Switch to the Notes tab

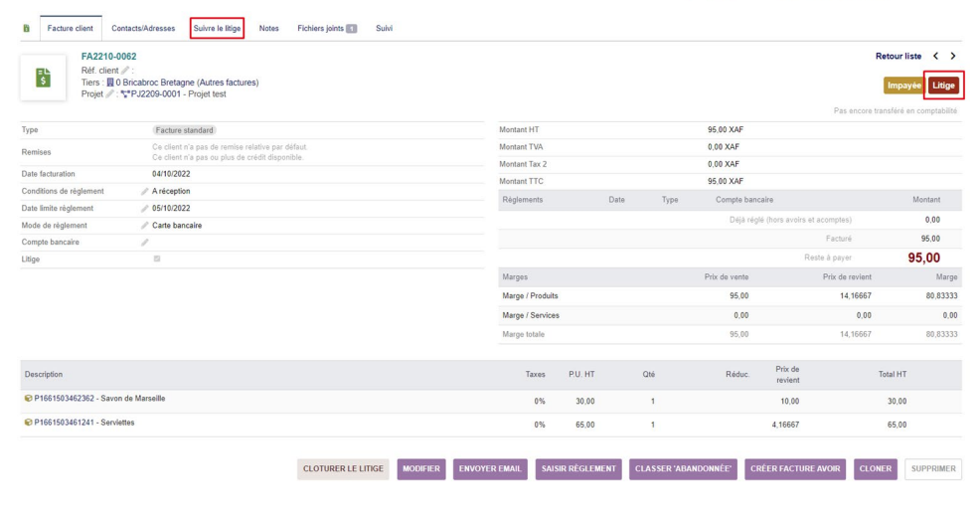pos(268,28)
